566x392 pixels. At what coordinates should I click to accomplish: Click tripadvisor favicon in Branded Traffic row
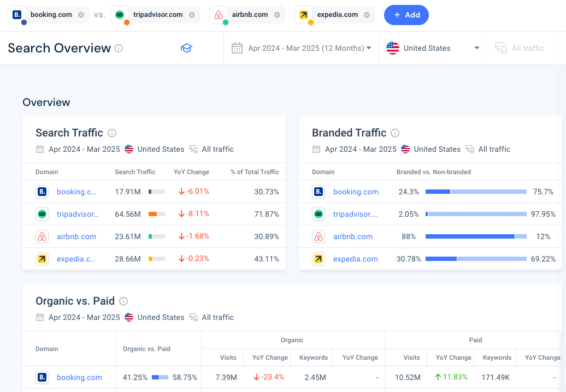click(x=319, y=214)
